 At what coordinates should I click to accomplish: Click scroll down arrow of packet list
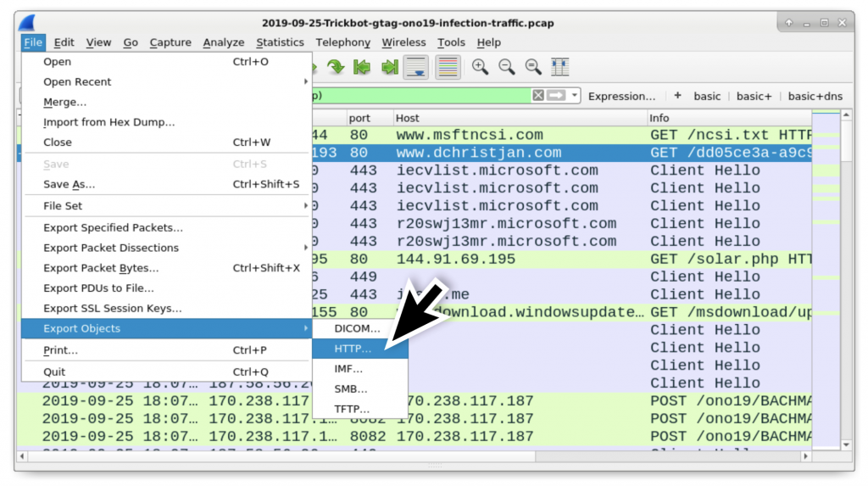(846, 445)
